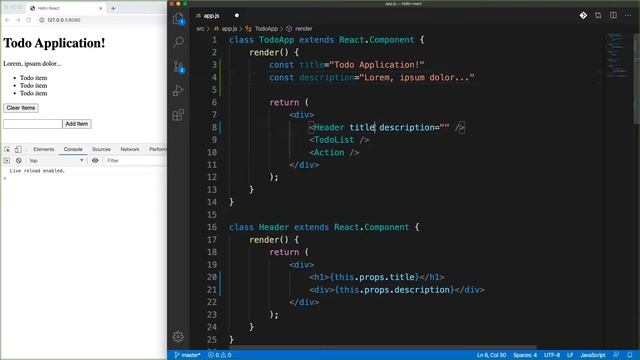640x360 pixels.
Task: Open the Spaces: 4 indentation selector
Action: [525, 355]
